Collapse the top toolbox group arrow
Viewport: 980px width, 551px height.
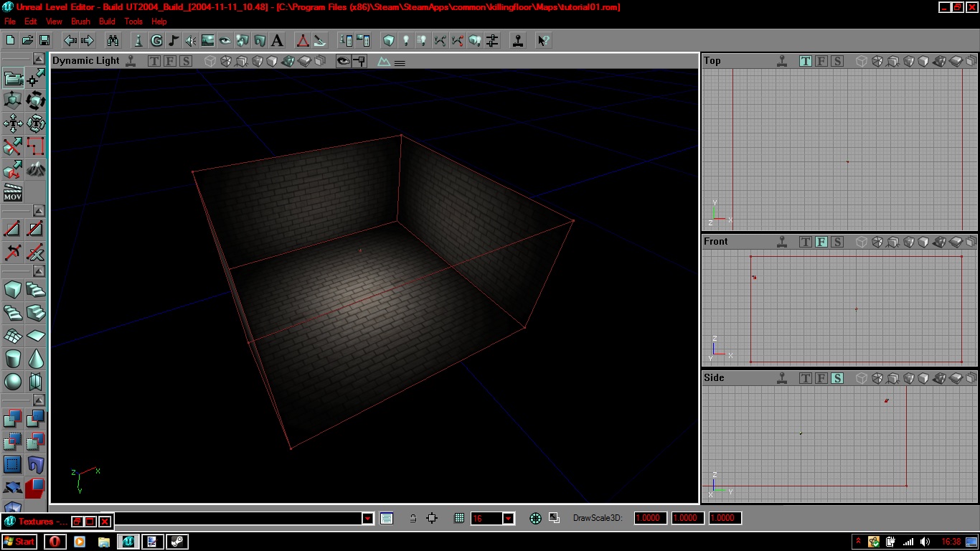(x=39, y=59)
